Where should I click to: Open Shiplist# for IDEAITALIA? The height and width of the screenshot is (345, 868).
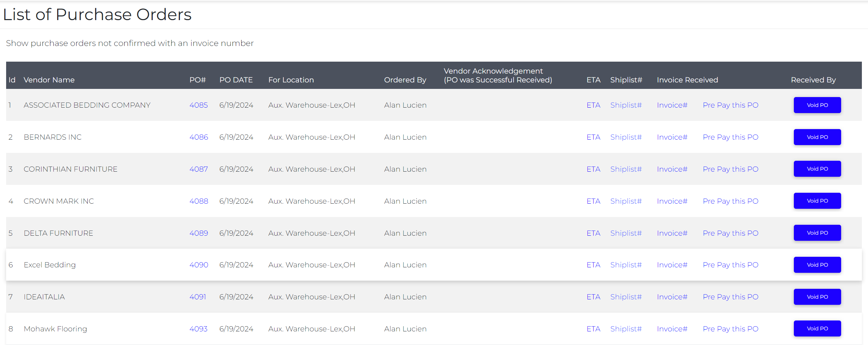[626, 297]
